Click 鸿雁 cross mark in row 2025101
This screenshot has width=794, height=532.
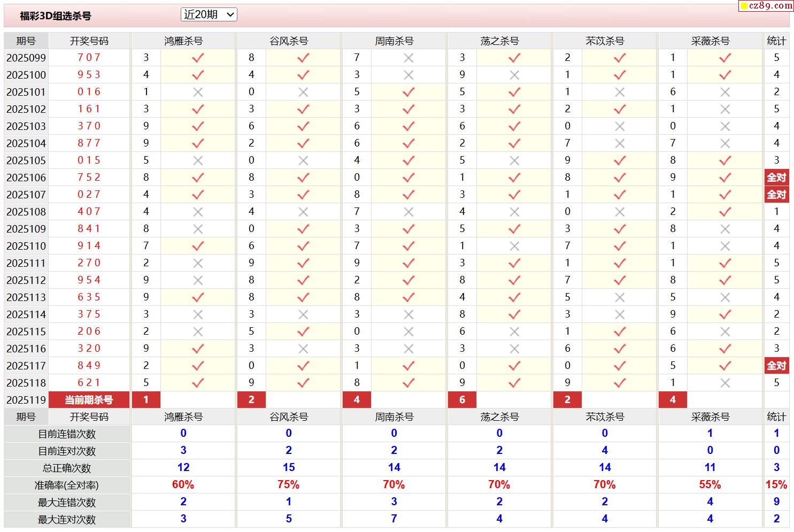click(x=198, y=92)
